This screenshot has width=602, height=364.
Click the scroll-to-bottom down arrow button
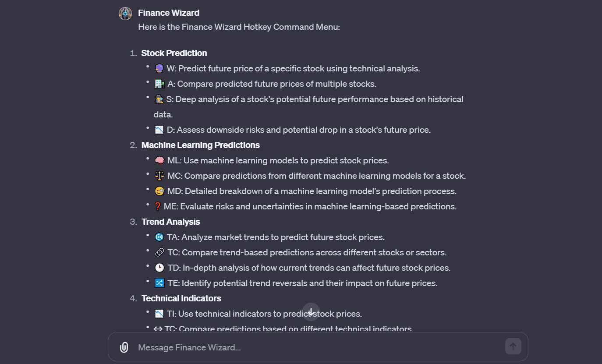(x=311, y=312)
